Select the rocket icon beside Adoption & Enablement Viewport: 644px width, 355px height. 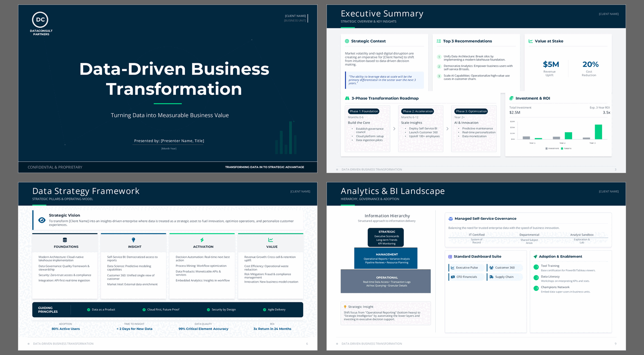[535, 257]
